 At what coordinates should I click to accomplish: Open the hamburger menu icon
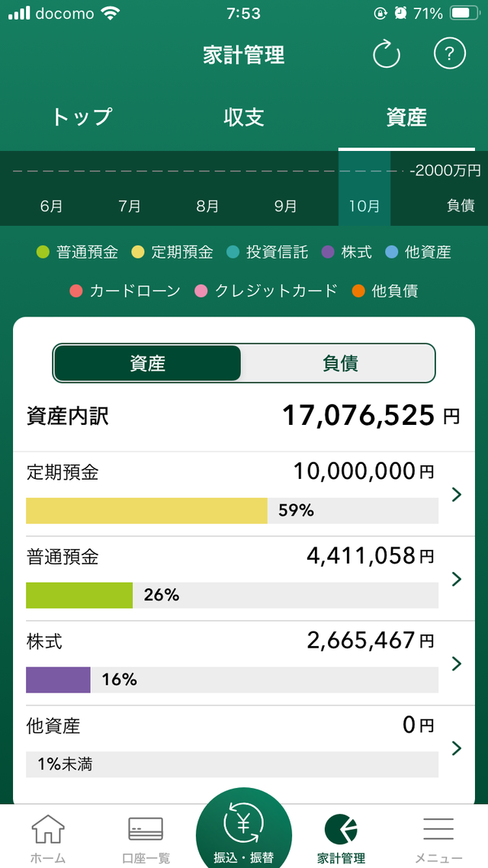click(438, 829)
